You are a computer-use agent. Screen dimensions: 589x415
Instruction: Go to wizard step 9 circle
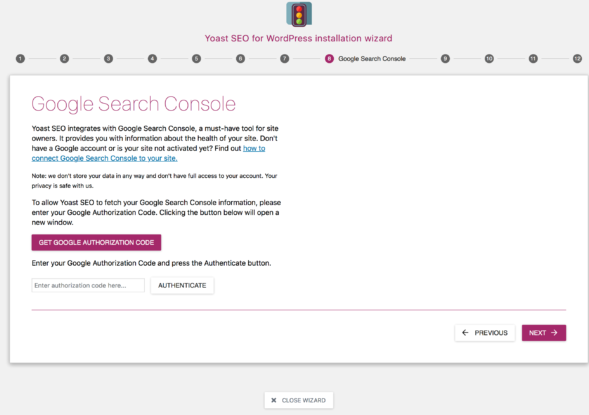tap(445, 59)
